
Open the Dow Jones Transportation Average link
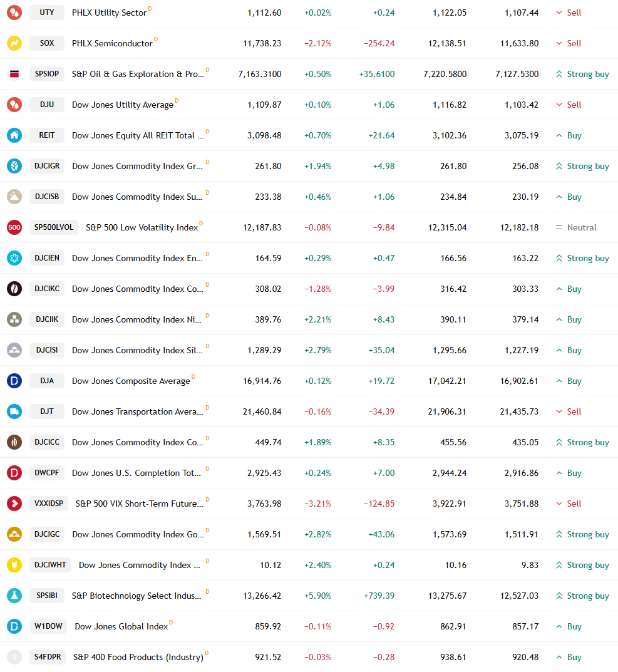tap(138, 411)
